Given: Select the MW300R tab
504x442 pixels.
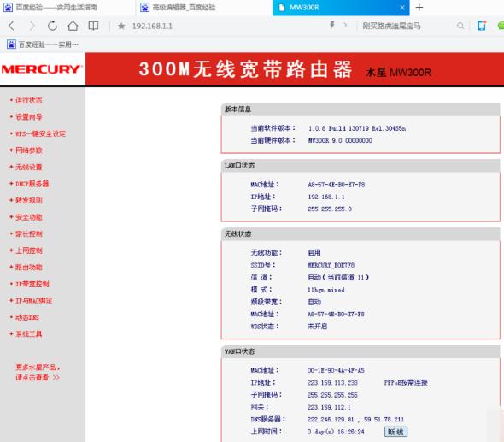Looking at the screenshot, I should pyautogui.click(x=341, y=8).
